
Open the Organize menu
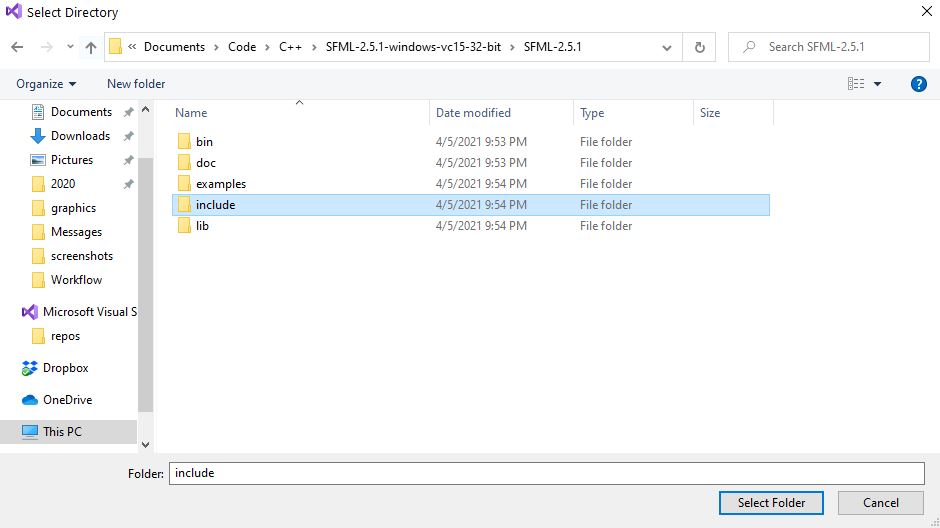pos(46,84)
